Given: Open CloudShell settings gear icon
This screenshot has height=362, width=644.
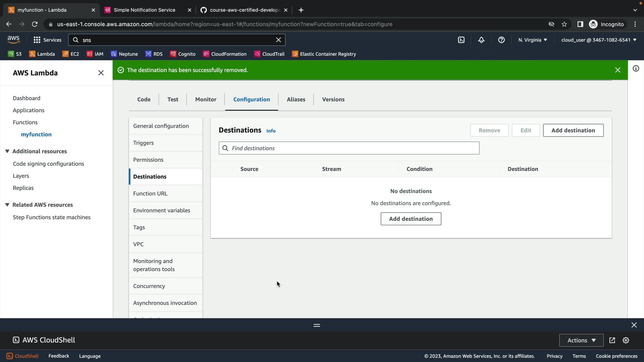Looking at the screenshot, I should 626,340.
